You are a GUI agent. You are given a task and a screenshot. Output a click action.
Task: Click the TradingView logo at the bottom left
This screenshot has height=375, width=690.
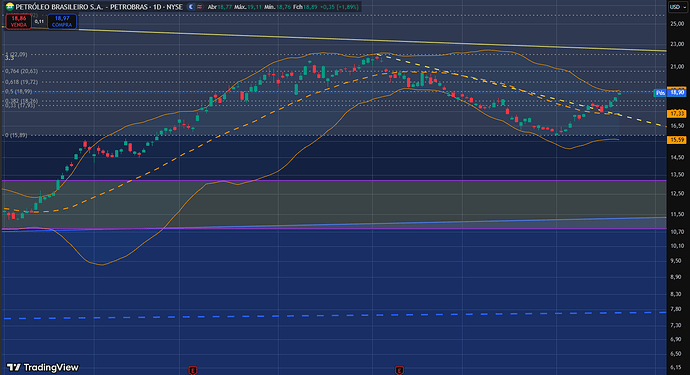coord(43,367)
